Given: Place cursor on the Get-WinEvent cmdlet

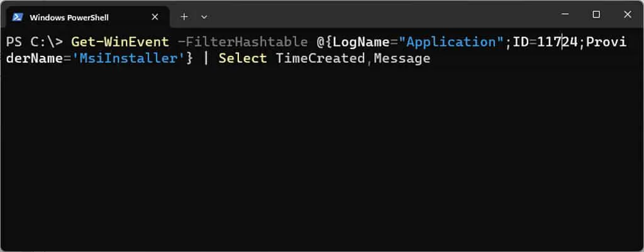Looking at the screenshot, I should coord(120,42).
